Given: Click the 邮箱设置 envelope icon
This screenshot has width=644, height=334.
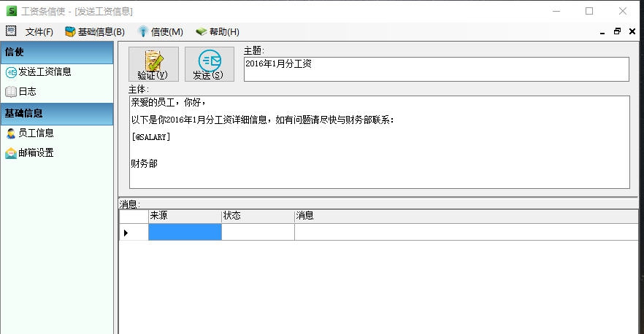Looking at the screenshot, I should pyautogui.click(x=11, y=153).
